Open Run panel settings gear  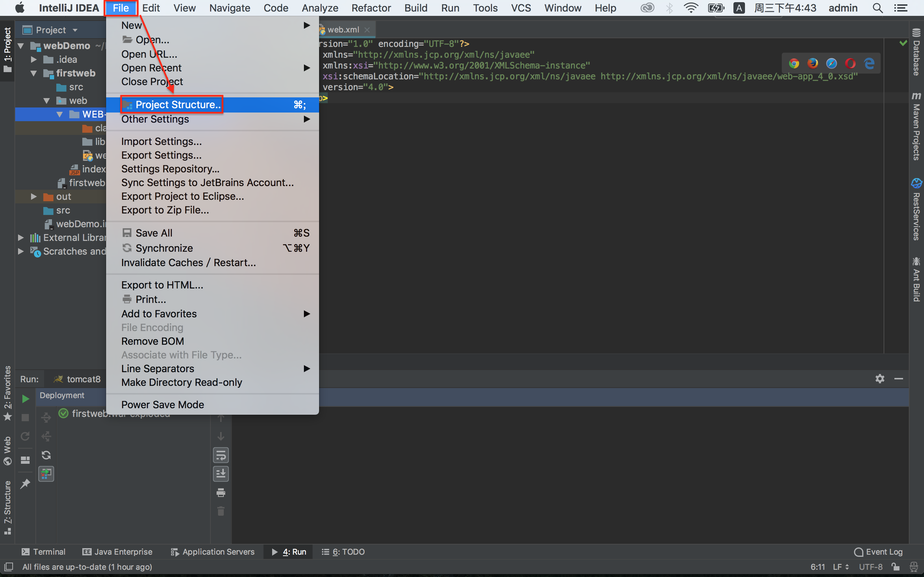pyautogui.click(x=880, y=379)
